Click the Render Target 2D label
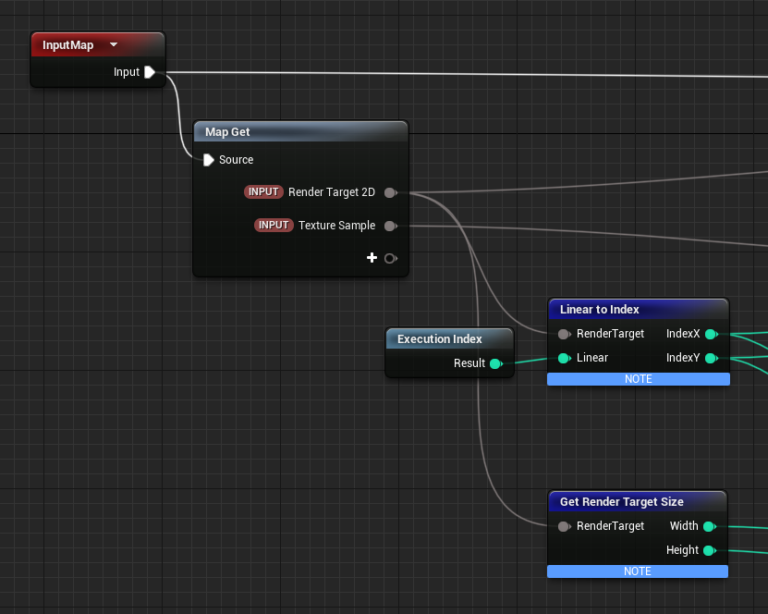768x614 pixels. (332, 192)
